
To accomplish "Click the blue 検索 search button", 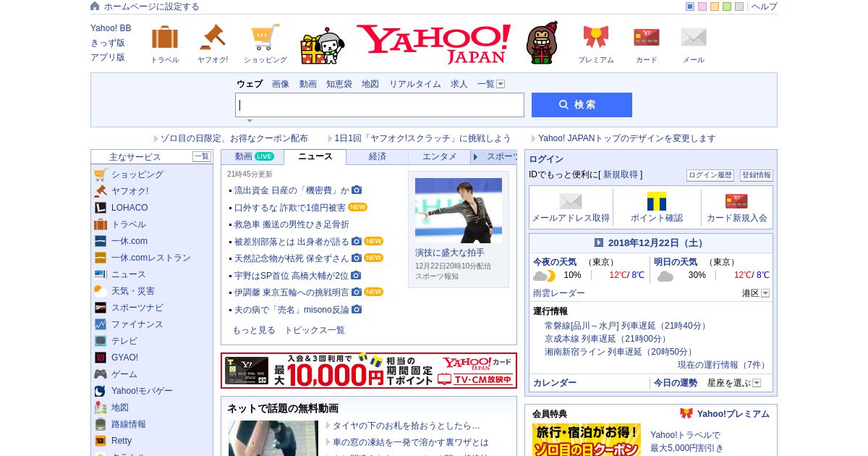I will (582, 105).
